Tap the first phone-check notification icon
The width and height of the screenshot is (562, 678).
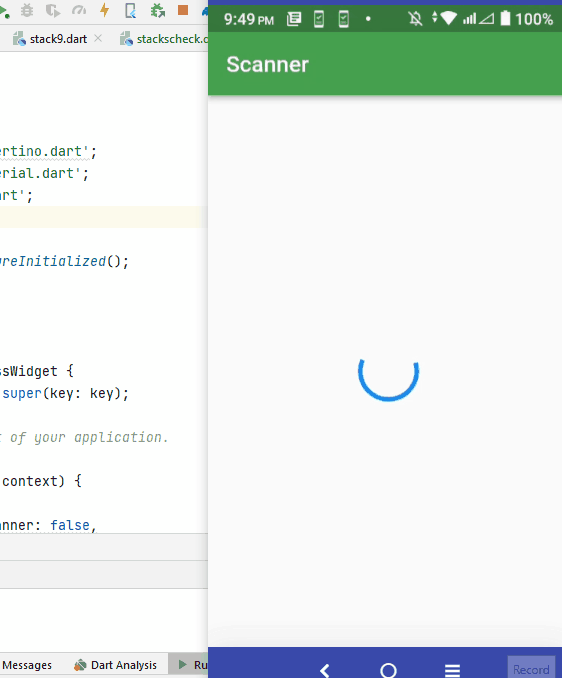(x=319, y=19)
